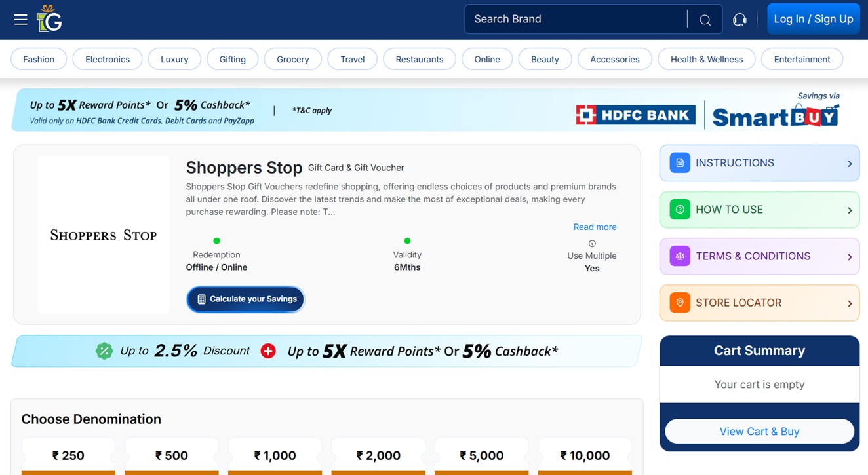The image size is (868, 475).
Task: Click Calculate your Savings button
Action: click(245, 299)
